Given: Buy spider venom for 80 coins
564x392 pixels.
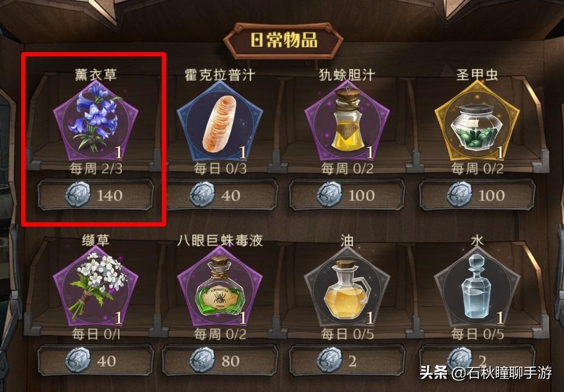Looking at the screenshot, I should click(220, 360).
